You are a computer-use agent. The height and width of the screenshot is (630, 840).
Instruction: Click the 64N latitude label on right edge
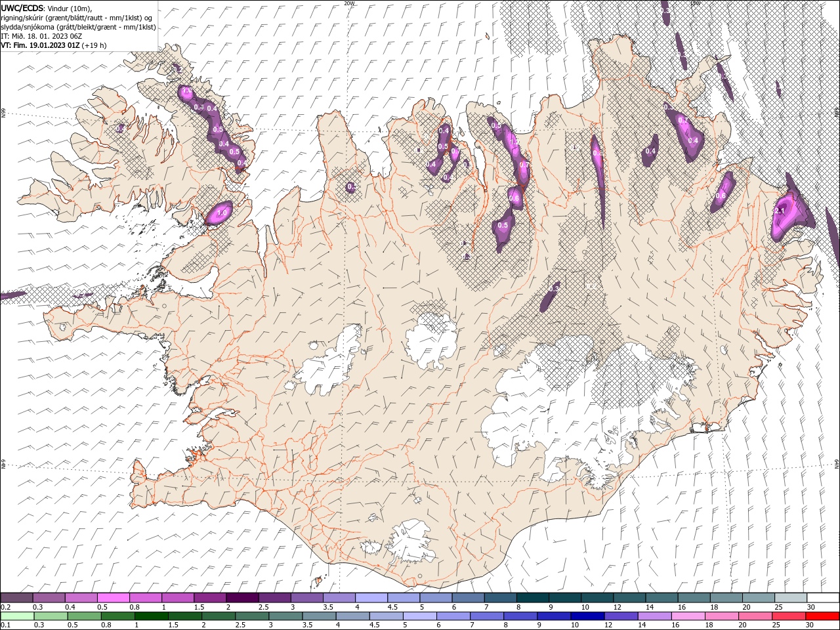click(x=837, y=463)
